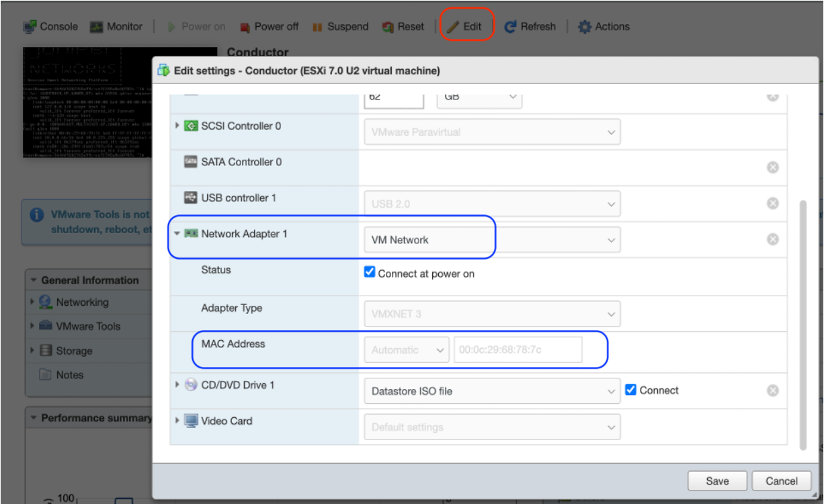Expand the VMware Tools tree item
The image size is (824, 504).
coord(32,326)
